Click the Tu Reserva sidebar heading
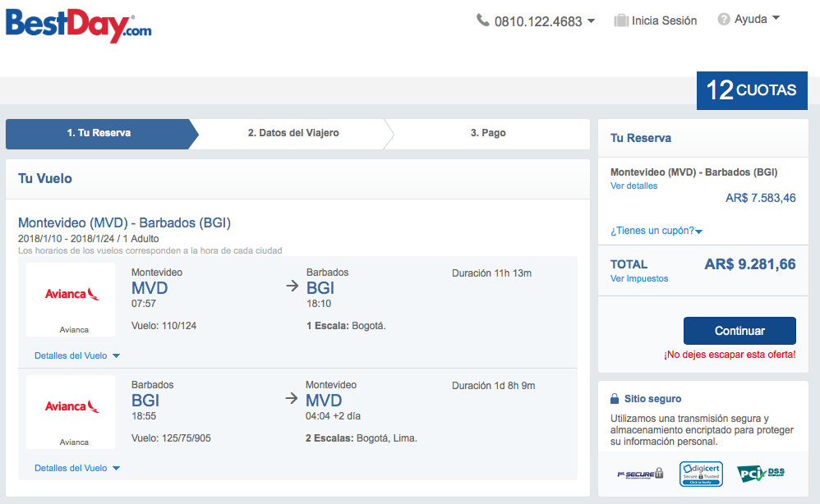 point(641,139)
